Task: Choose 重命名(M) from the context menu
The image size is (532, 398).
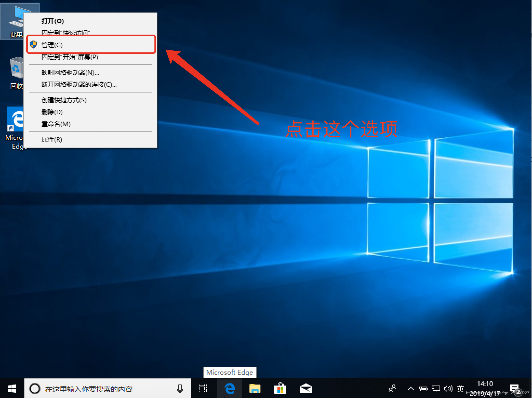Action: point(56,124)
